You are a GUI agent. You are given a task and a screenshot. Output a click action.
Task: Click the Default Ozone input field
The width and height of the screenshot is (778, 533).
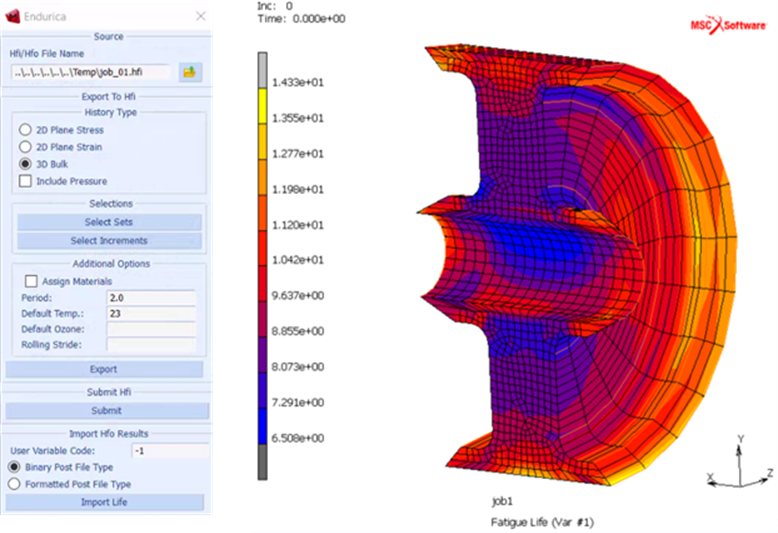[x=151, y=329]
